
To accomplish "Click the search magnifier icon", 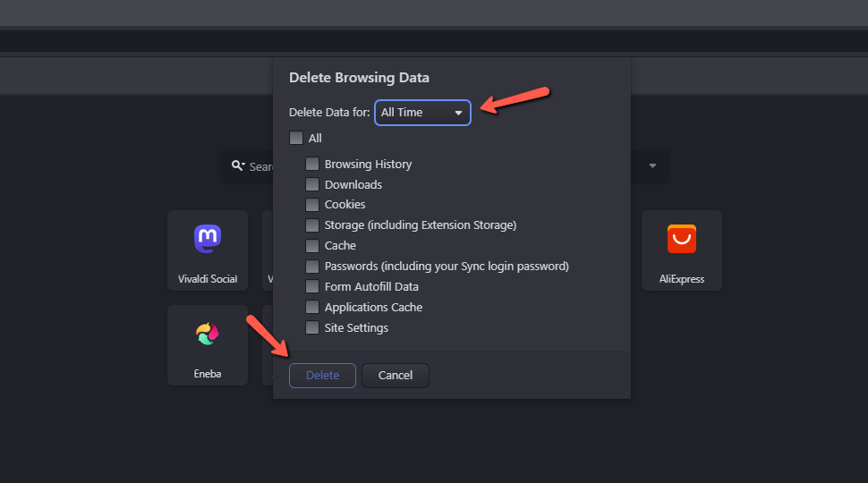I will coord(238,165).
